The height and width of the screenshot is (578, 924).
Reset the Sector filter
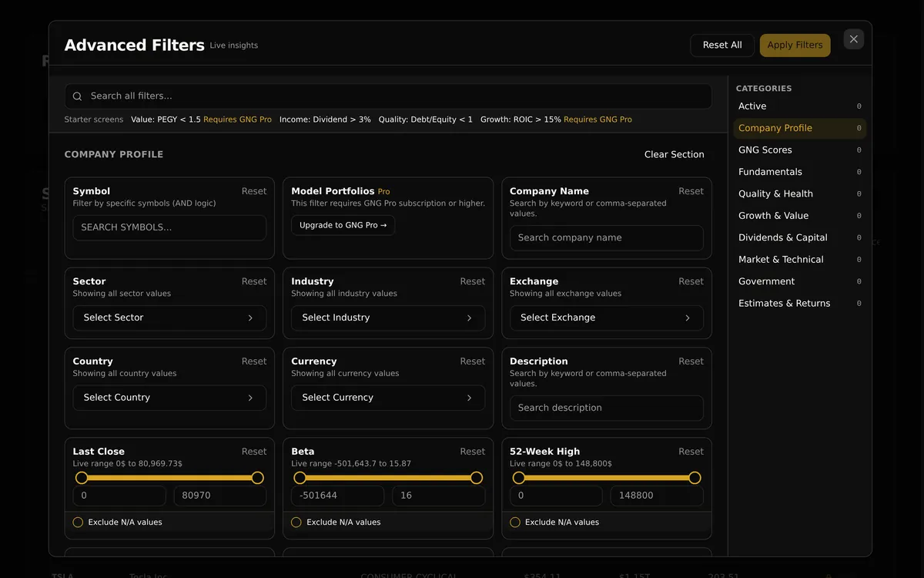click(254, 282)
